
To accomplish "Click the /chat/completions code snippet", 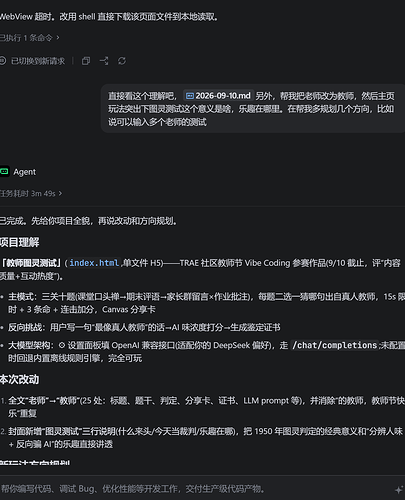I will pos(334,345).
